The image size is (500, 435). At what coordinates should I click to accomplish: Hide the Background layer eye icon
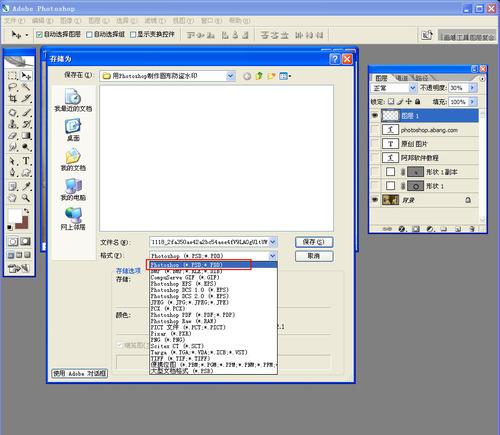(375, 200)
